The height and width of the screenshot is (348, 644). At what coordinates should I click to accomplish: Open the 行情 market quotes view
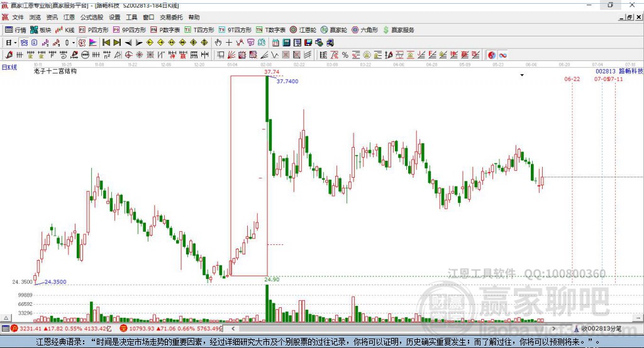coord(15,30)
